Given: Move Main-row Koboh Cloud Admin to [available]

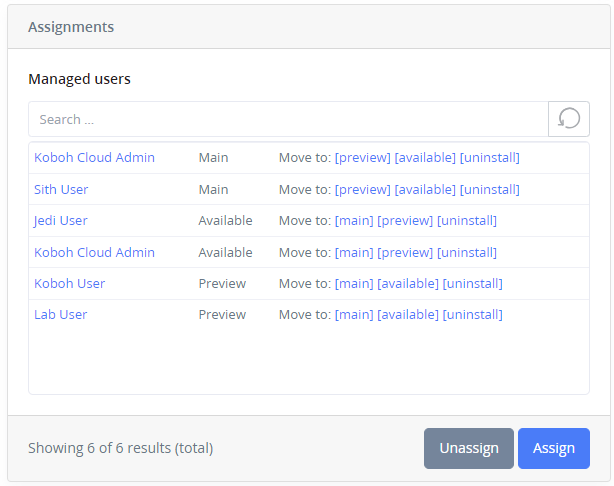Looking at the screenshot, I should tap(425, 157).
